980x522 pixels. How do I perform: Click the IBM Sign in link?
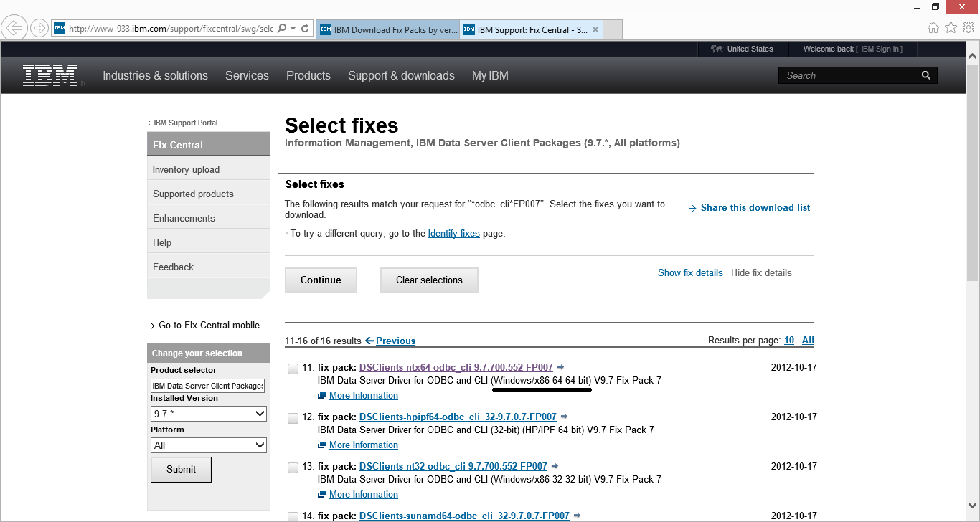click(882, 49)
